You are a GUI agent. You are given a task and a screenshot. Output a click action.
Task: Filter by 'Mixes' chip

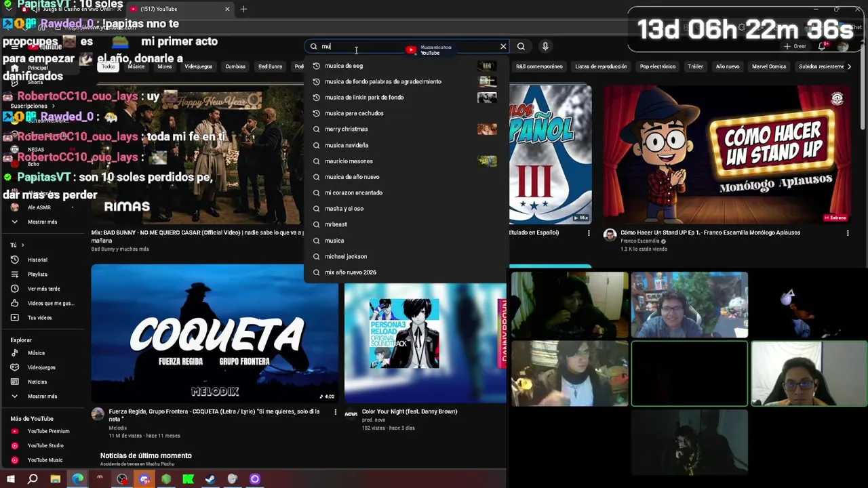point(165,66)
